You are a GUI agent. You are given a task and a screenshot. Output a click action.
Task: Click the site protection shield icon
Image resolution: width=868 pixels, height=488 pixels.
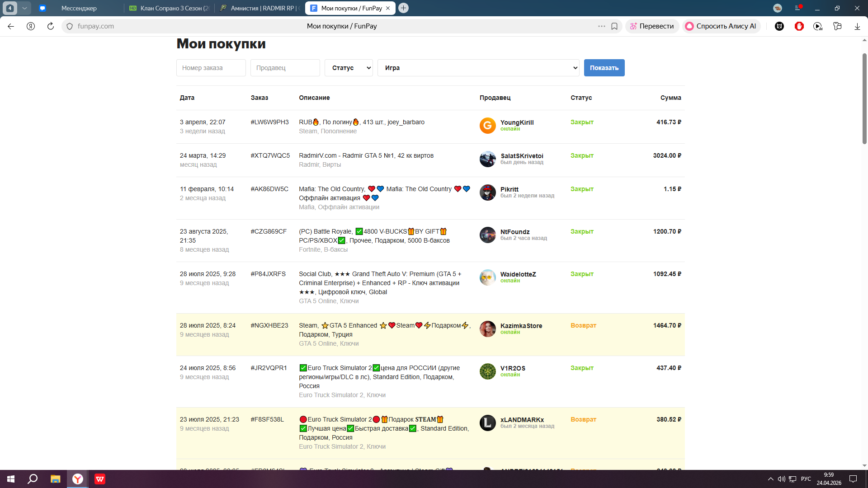click(x=70, y=26)
